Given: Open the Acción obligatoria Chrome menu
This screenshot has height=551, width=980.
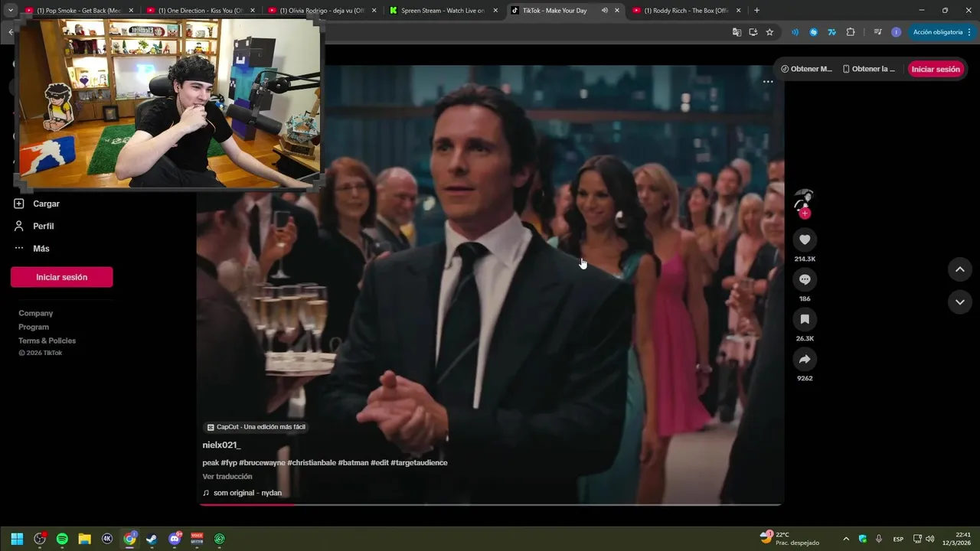Looking at the screenshot, I should click(942, 32).
